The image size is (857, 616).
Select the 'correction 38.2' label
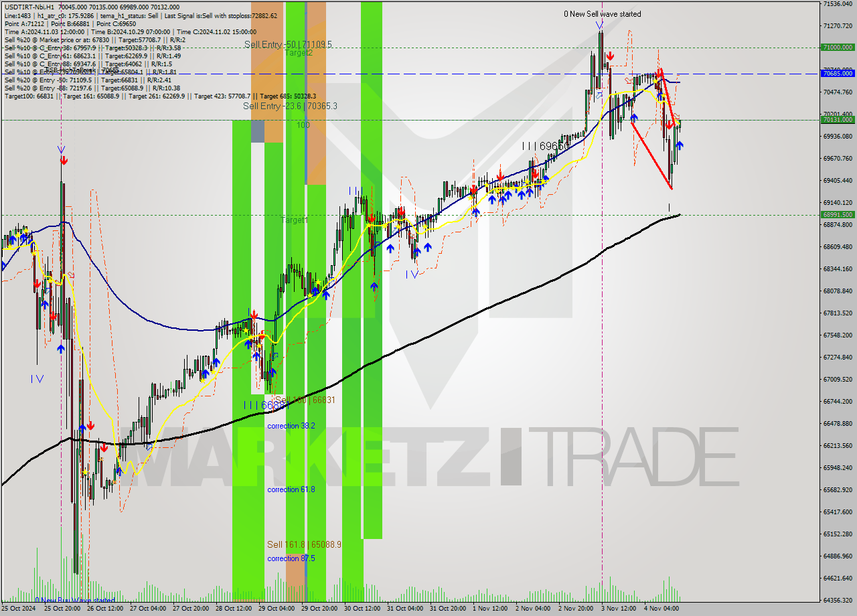pos(291,426)
